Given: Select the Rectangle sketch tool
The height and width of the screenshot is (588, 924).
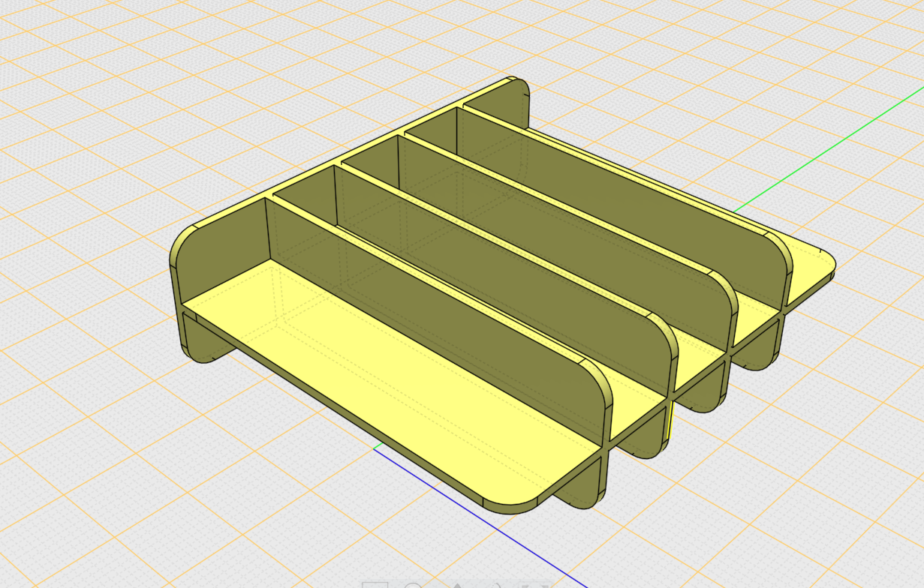Looking at the screenshot, I should pos(375,585).
